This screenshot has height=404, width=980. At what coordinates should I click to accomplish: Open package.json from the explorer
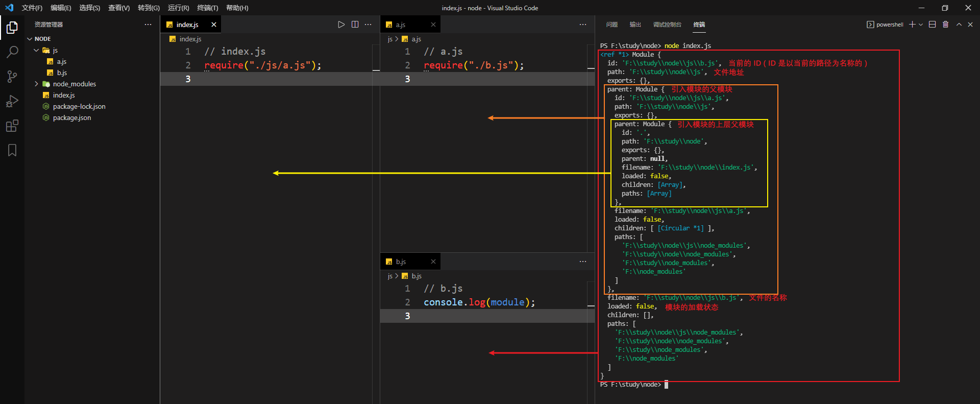[x=72, y=118]
